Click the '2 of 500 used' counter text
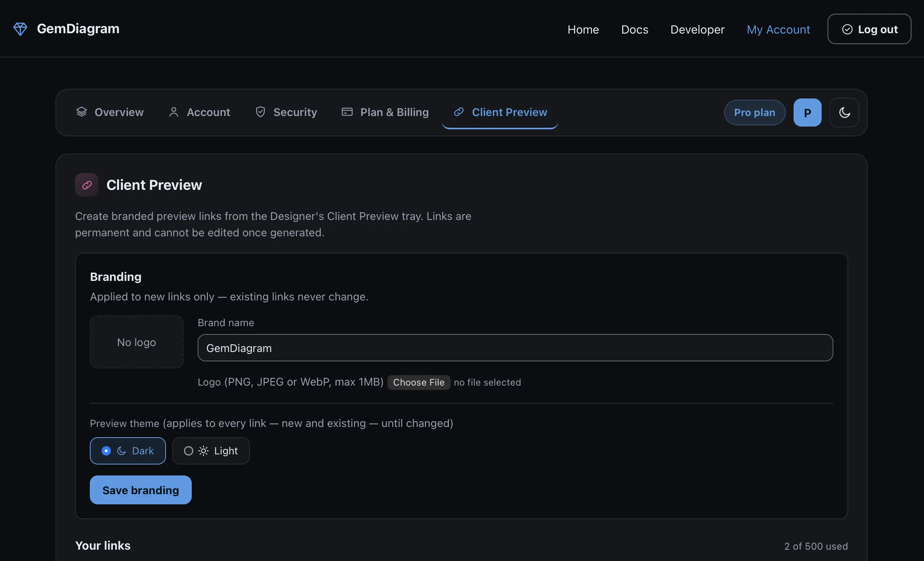The image size is (924, 561). point(816,546)
